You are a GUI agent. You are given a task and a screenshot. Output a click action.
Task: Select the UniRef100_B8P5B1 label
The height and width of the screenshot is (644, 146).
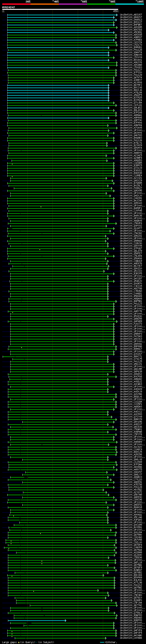coord(131,301)
